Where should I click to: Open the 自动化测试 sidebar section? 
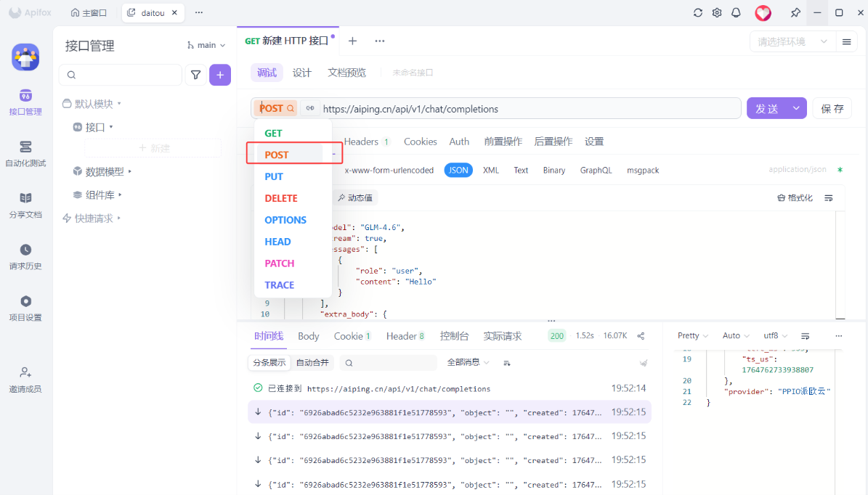point(25,155)
